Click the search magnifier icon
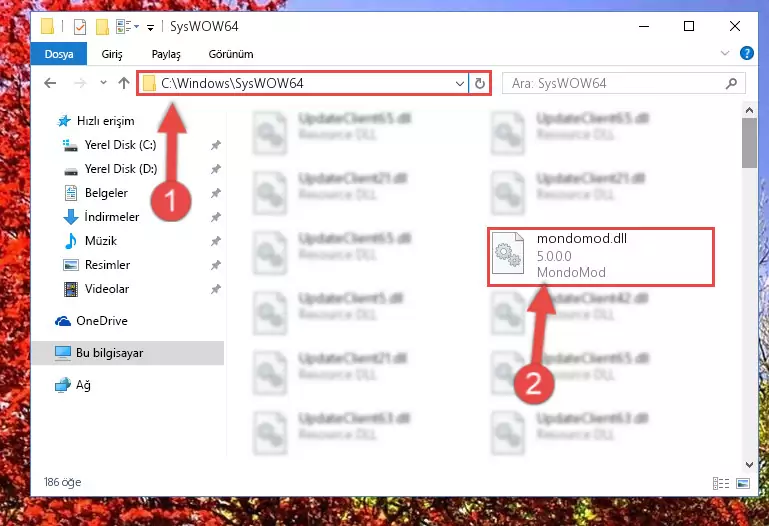Image resolution: width=769 pixels, height=526 pixels. (731, 84)
